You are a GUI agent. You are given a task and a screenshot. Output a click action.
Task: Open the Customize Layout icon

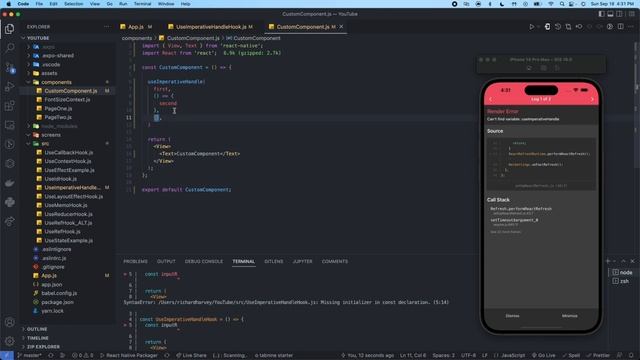pos(631,14)
